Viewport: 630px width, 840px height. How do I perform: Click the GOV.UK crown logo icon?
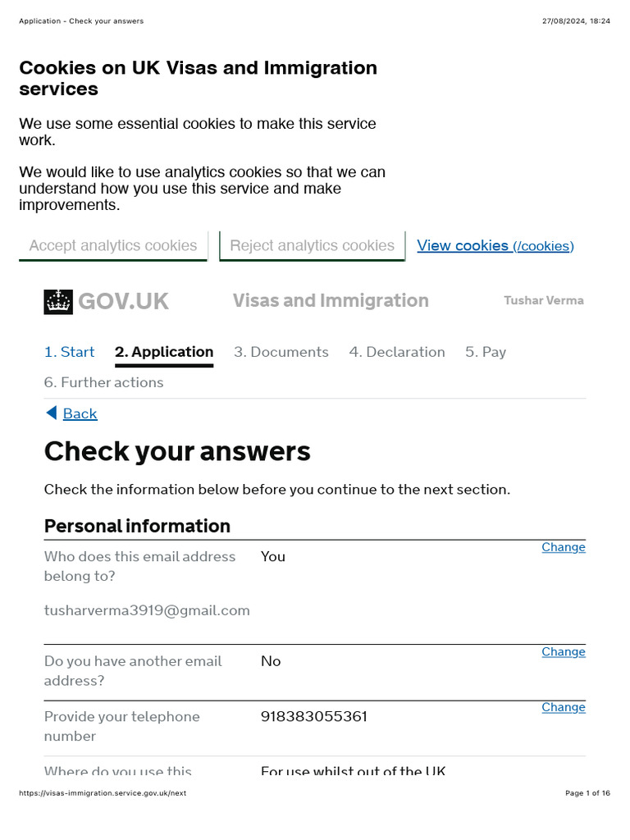pos(58,302)
